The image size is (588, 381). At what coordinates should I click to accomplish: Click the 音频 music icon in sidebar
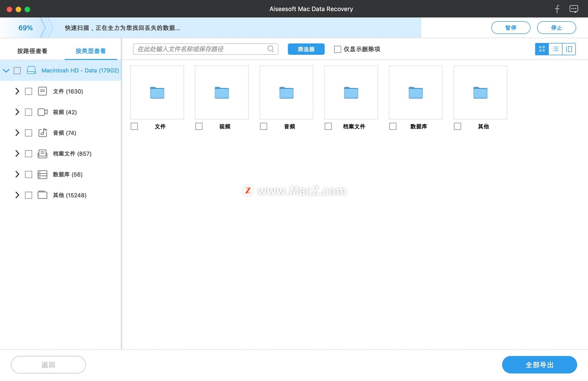pos(42,133)
